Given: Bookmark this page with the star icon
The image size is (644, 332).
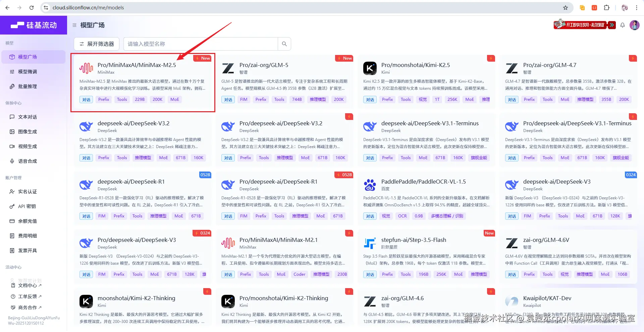Looking at the screenshot, I should tap(566, 7).
